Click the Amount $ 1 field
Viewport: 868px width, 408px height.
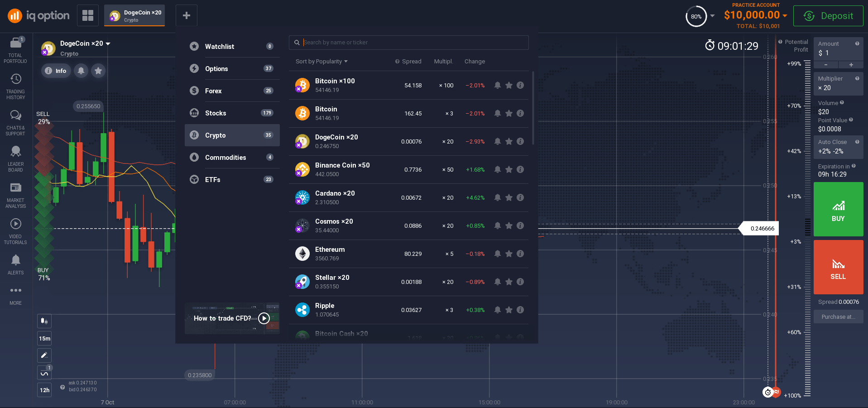pyautogui.click(x=838, y=48)
